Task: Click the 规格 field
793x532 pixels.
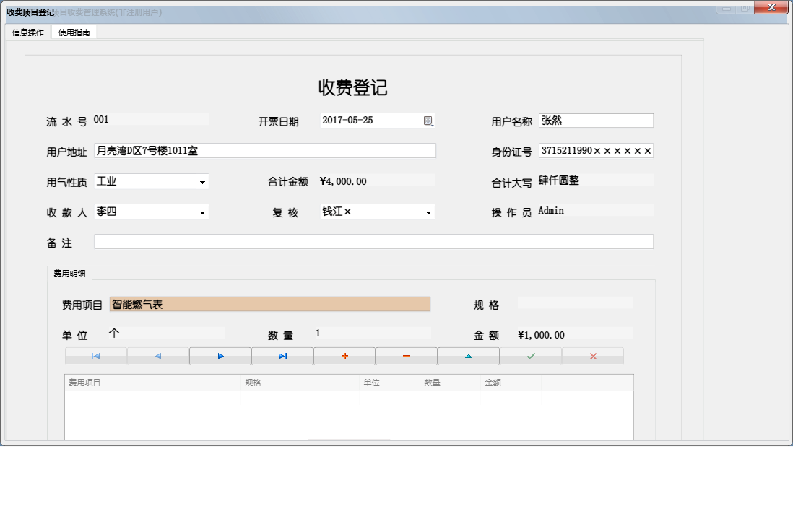Action: coord(576,303)
